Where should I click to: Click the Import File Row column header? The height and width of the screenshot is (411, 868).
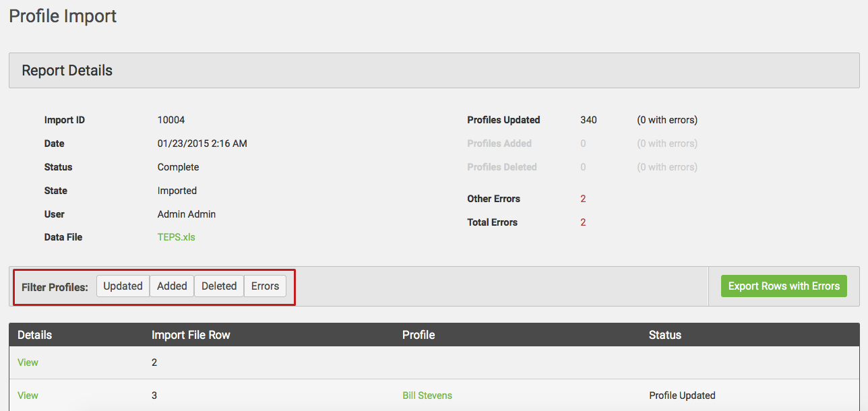coord(191,335)
